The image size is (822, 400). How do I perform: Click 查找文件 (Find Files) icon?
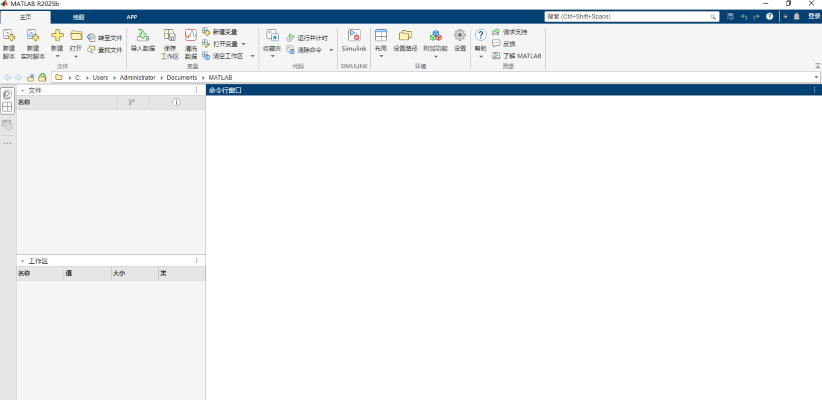[x=91, y=50]
